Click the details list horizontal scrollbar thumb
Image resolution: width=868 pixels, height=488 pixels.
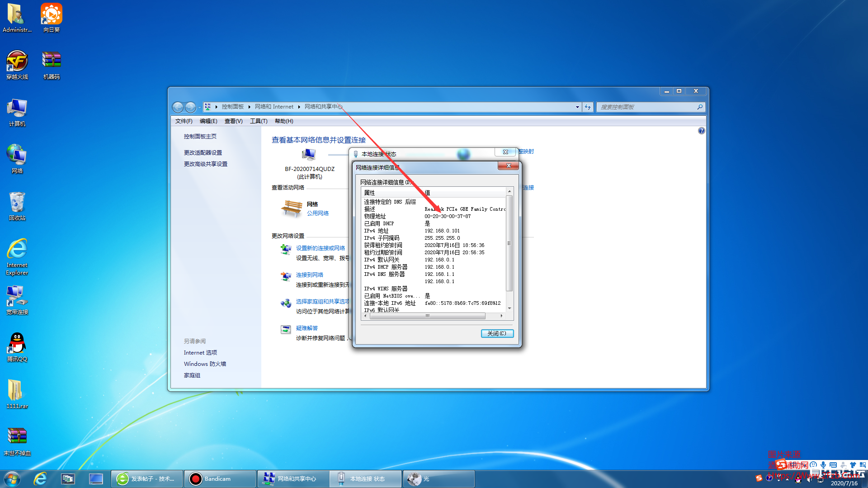pyautogui.click(x=427, y=316)
